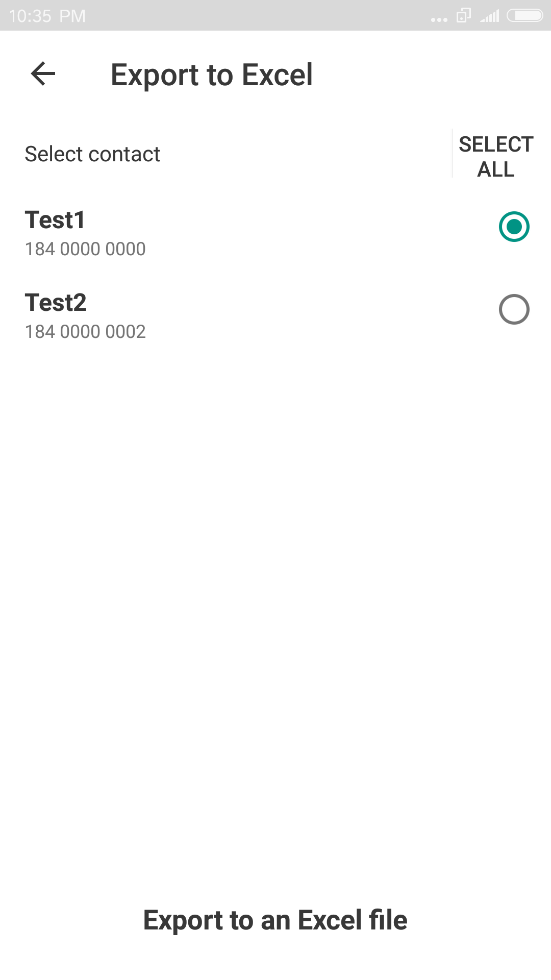Tap the battery icon in status bar

(525, 16)
